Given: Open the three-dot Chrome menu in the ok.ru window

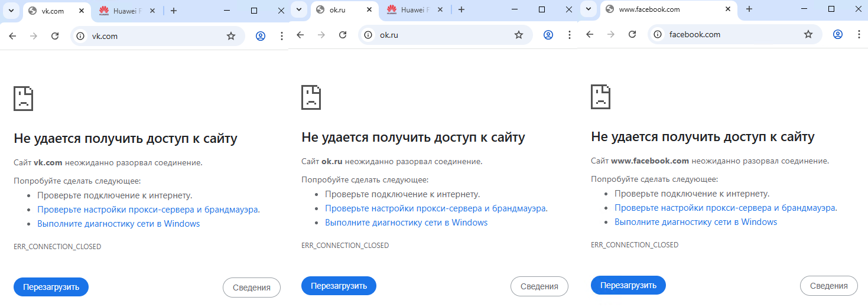Looking at the screenshot, I should (570, 35).
